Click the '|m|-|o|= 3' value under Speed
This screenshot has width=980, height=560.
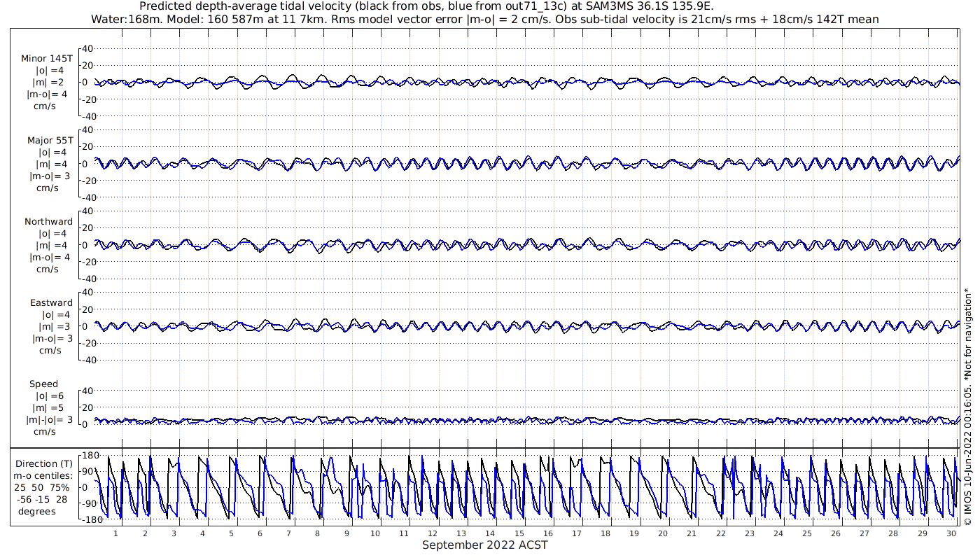[48, 419]
